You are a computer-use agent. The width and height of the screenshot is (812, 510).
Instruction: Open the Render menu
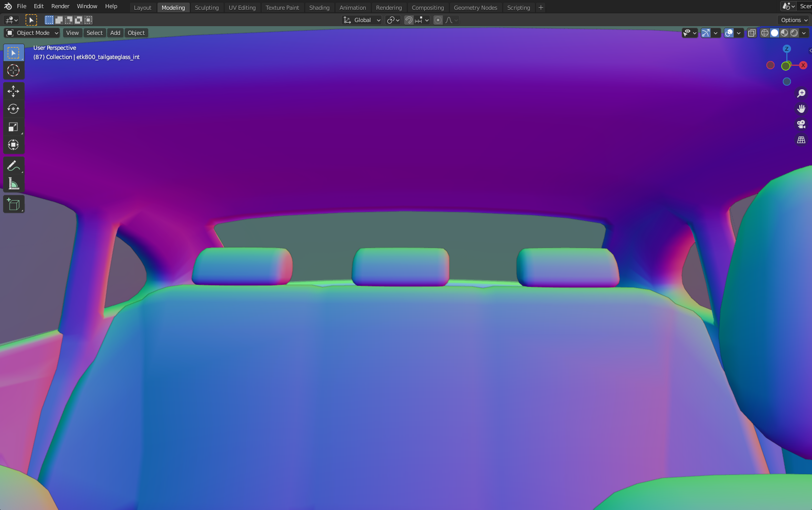[60, 6]
